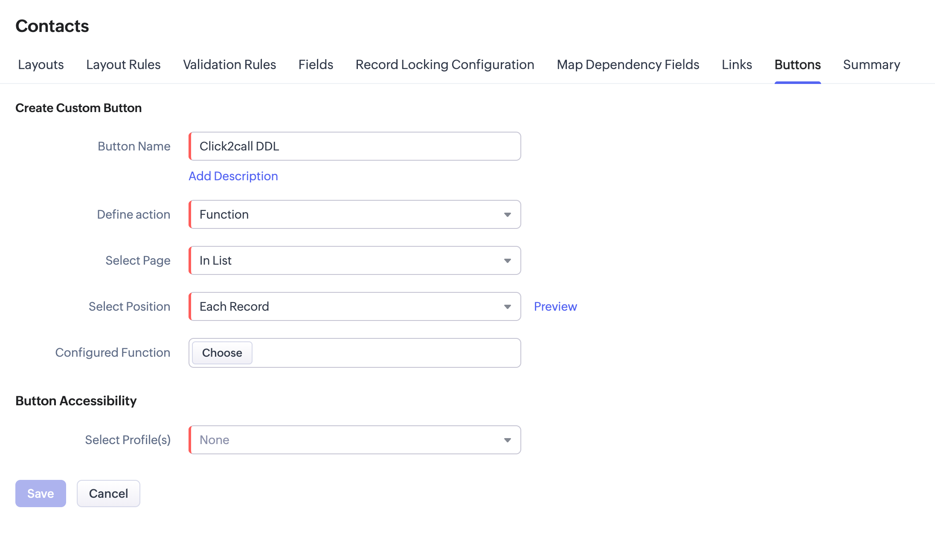Screen dimensions: 935x560
Task: Click the Add Description link
Action: click(233, 176)
